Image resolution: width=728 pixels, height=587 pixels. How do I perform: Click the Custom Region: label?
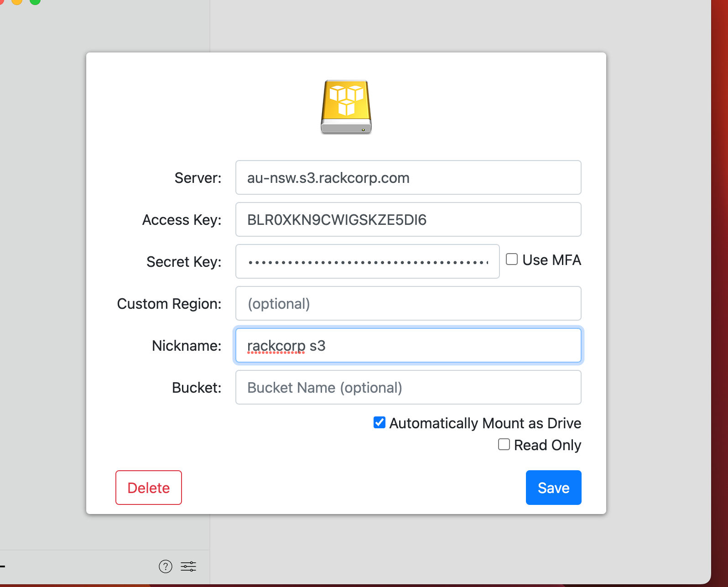tap(169, 304)
